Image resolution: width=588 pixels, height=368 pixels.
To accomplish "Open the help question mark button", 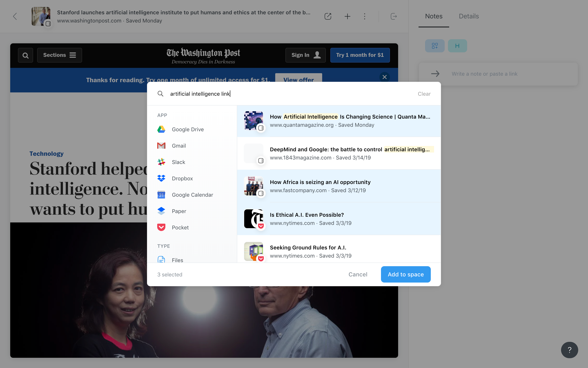I will [x=569, y=350].
